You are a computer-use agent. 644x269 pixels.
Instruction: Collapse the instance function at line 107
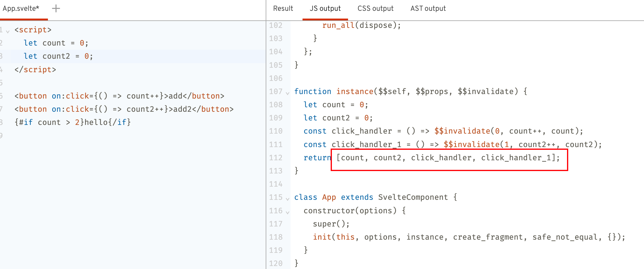pos(288,93)
